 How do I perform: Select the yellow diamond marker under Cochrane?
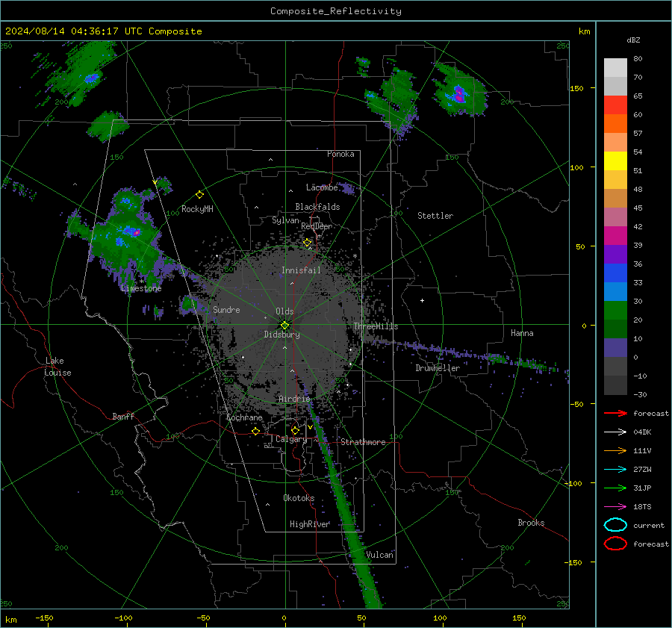(x=256, y=432)
